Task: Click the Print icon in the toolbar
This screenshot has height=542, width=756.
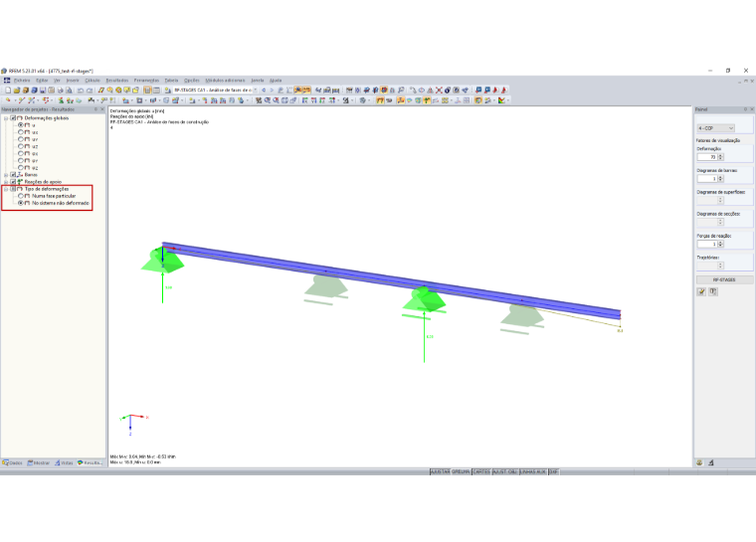Action: pyautogui.click(x=60, y=90)
